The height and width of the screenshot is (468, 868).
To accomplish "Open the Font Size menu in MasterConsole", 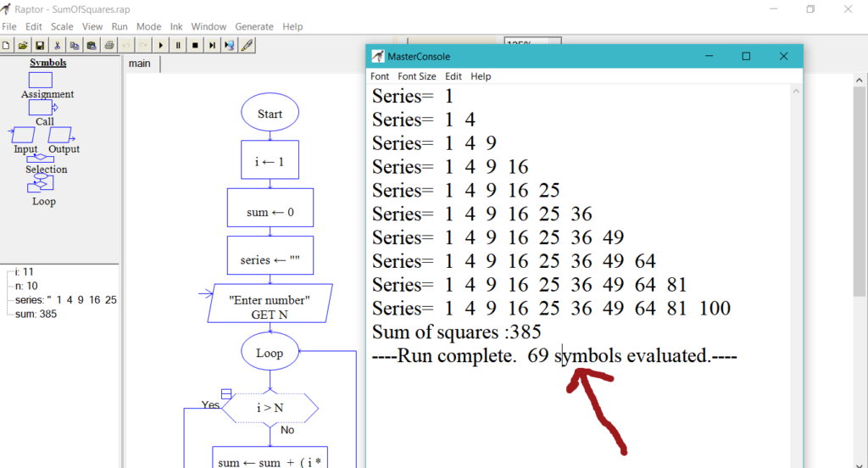I will [417, 76].
